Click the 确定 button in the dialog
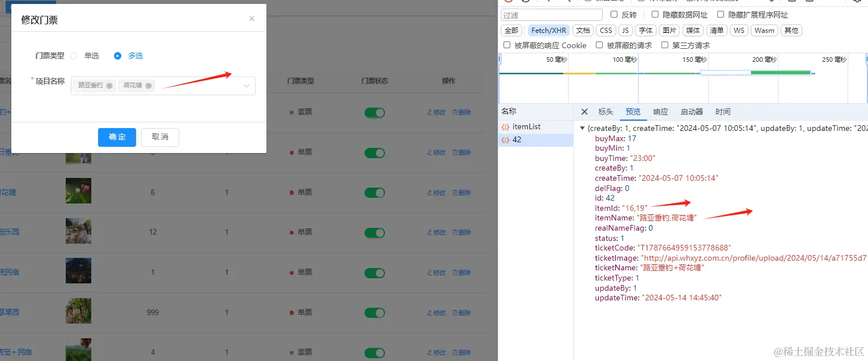Viewport: 868px width, 361px height. pyautogui.click(x=117, y=137)
